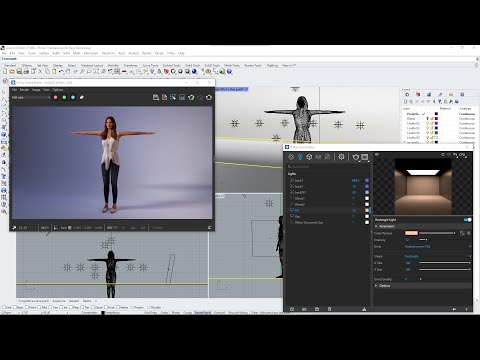Click the V Size slider
480x360 pixels.
click(x=445, y=269)
